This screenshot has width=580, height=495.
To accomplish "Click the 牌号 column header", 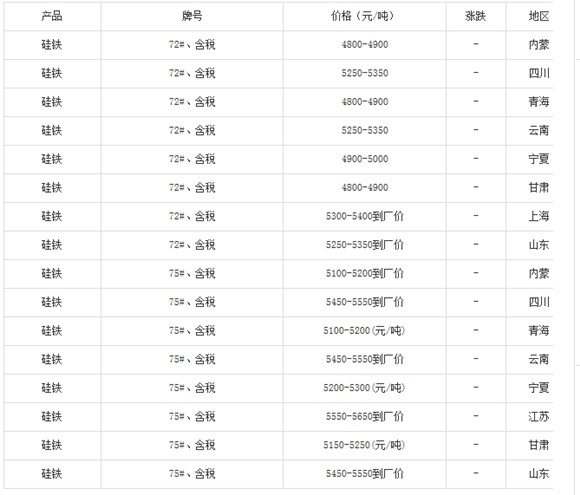I will coord(192,16).
